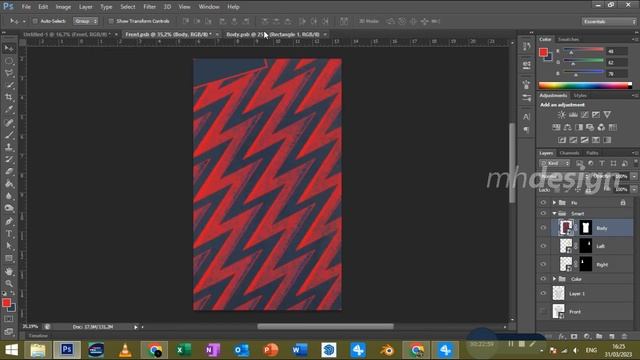
Task: Hide the Right layer
Action: click(543, 264)
